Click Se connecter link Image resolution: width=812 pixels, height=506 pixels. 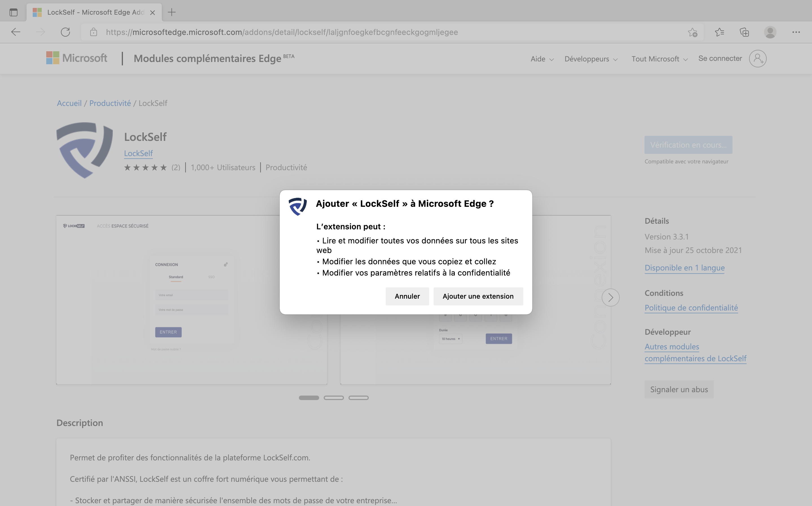(x=720, y=58)
